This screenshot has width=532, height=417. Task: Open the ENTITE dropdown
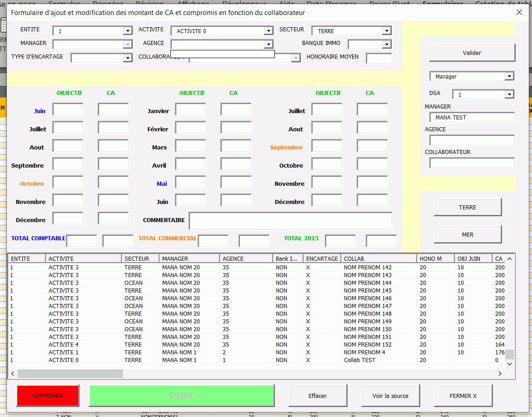pos(128,31)
